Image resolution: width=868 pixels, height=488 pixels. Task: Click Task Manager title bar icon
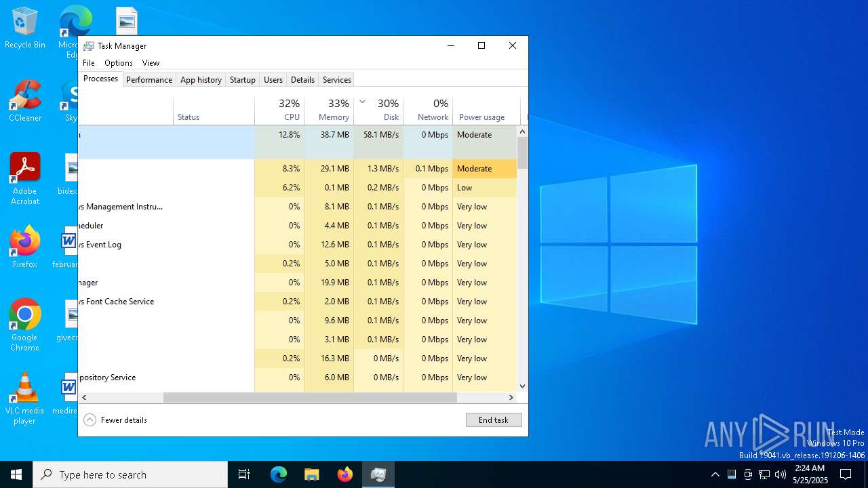click(89, 46)
